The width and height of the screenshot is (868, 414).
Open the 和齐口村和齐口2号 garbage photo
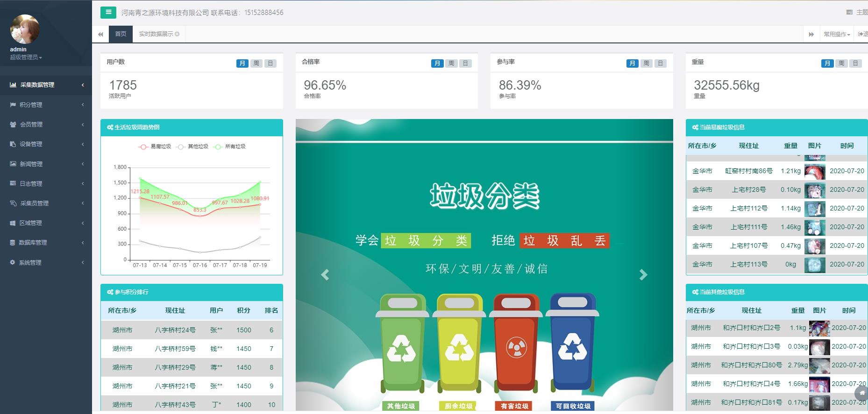click(819, 328)
